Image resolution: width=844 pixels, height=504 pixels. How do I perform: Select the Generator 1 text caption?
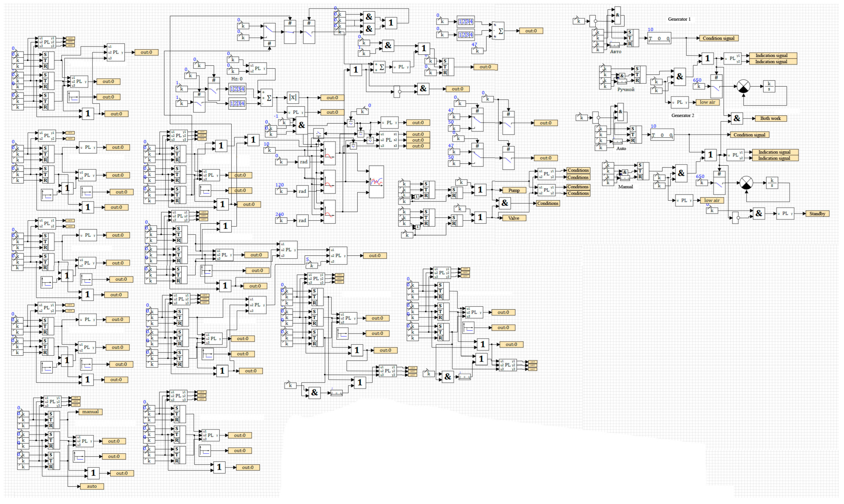pyautogui.click(x=679, y=19)
